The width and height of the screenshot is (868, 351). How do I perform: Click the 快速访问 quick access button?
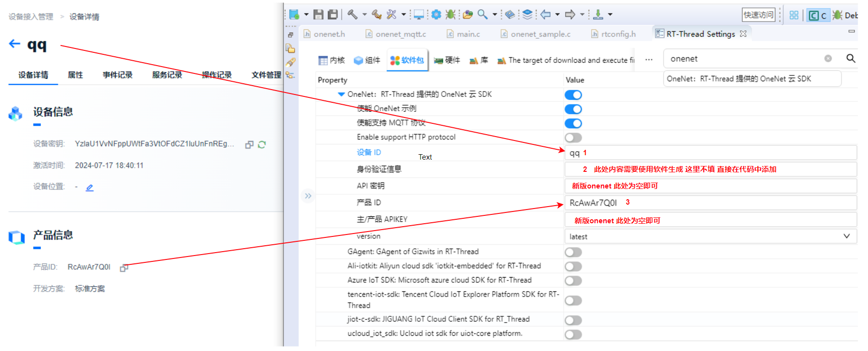pyautogui.click(x=758, y=15)
